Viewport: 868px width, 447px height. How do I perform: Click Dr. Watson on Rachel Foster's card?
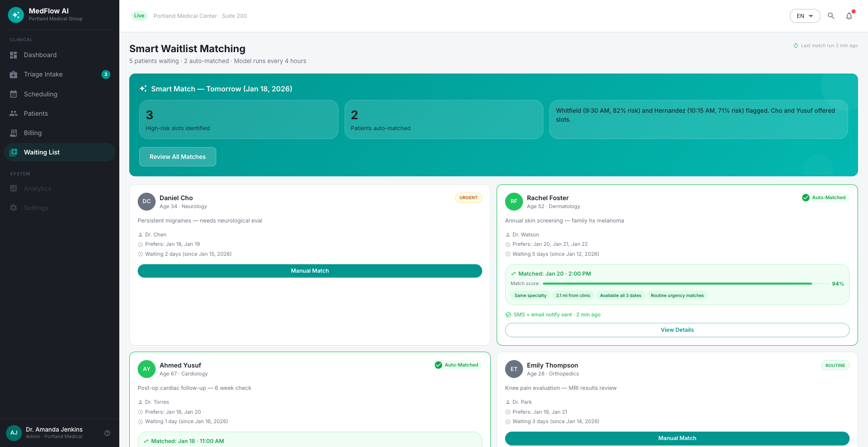(525, 235)
